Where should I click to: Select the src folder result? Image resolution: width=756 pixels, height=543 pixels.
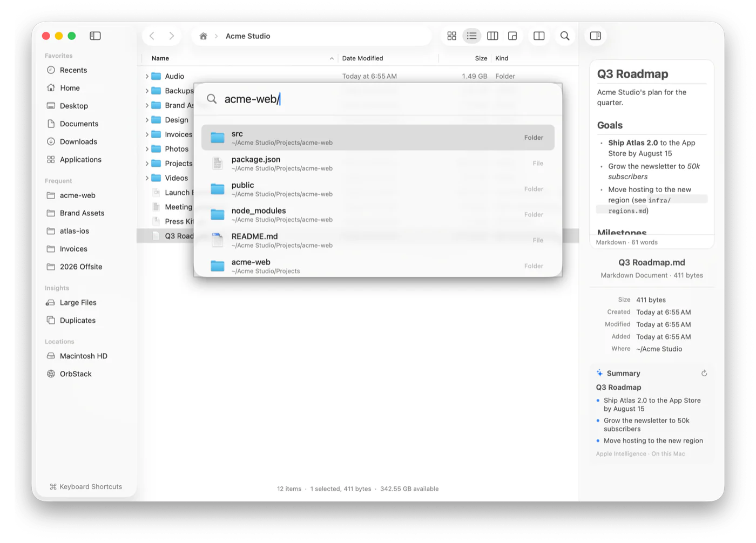pyautogui.click(x=378, y=138)
